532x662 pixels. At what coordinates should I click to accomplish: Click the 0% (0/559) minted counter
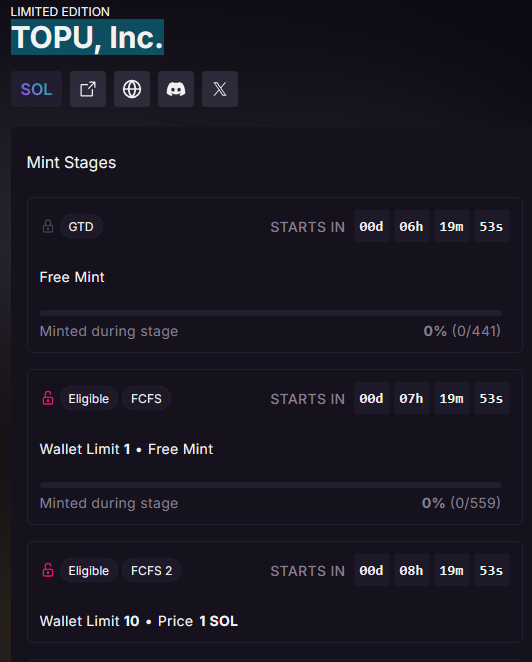[x=461, y=503]
